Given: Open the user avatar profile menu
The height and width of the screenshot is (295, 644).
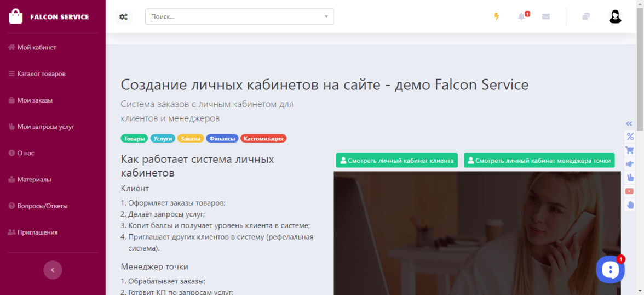Looking at the screenshot, I should click(615, 16).
